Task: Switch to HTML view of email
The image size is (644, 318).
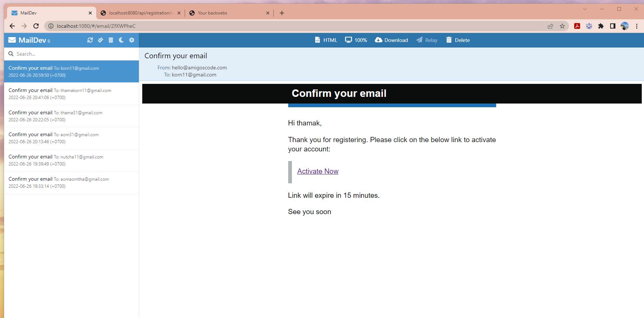Action: [x=326, y=40]
